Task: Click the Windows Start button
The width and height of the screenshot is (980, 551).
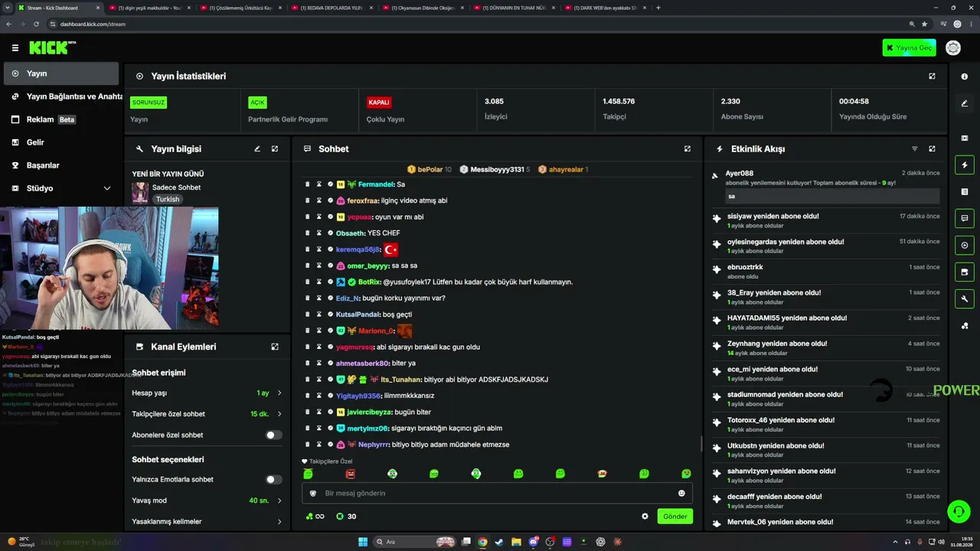Action: coord(363,542)
